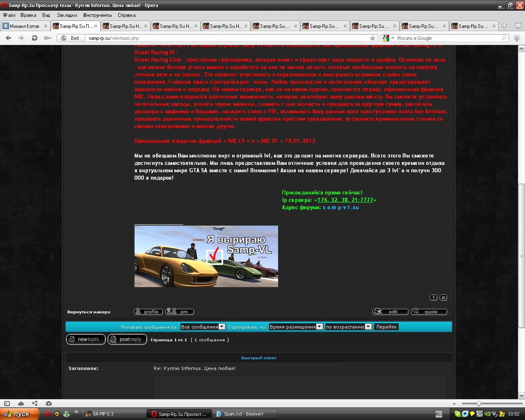525x420 pixels.
Task: Click the Заголовок input field
Action: (246, 368)
